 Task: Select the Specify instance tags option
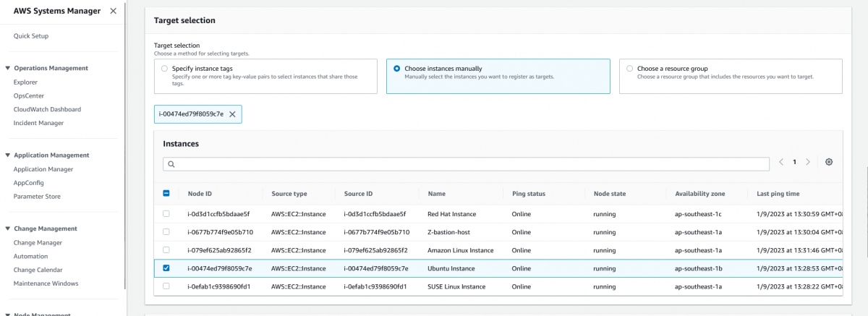click(x=165, y=69)
